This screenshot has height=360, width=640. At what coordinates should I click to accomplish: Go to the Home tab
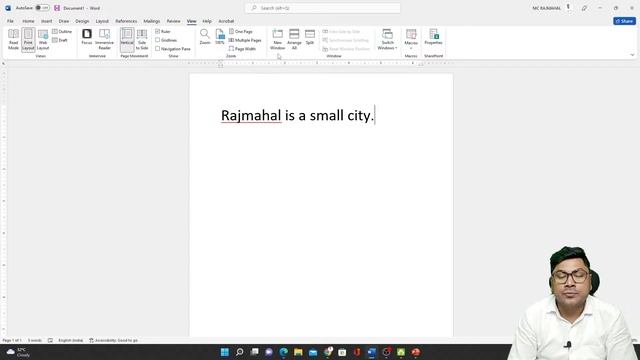point(28,21)
